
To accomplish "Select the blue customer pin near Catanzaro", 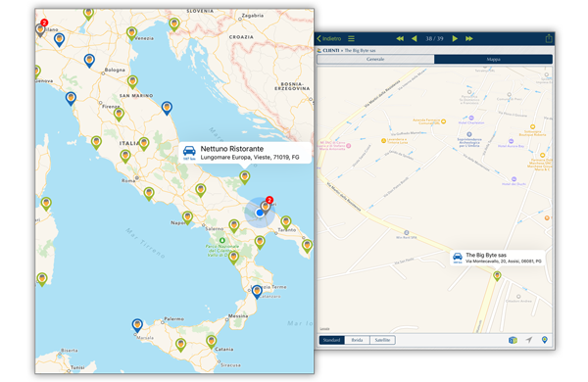I will tap(257, 291).
